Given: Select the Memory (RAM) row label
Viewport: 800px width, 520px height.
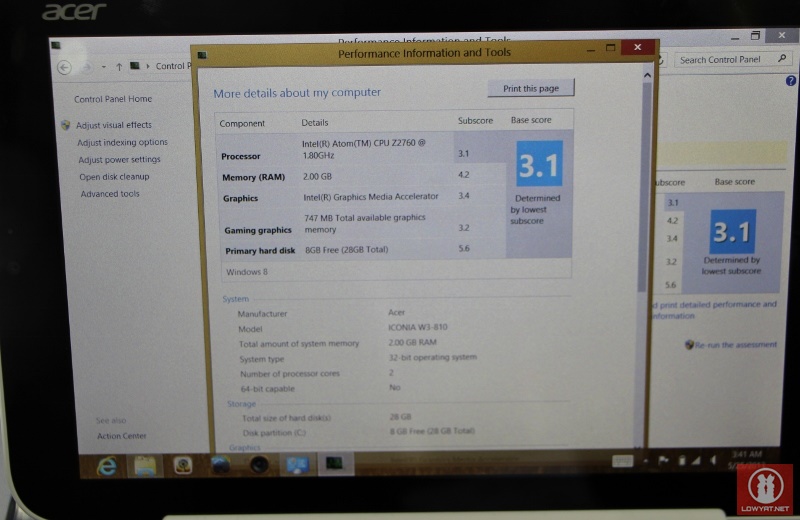Looking at the screenshot, I should point(254,178).
